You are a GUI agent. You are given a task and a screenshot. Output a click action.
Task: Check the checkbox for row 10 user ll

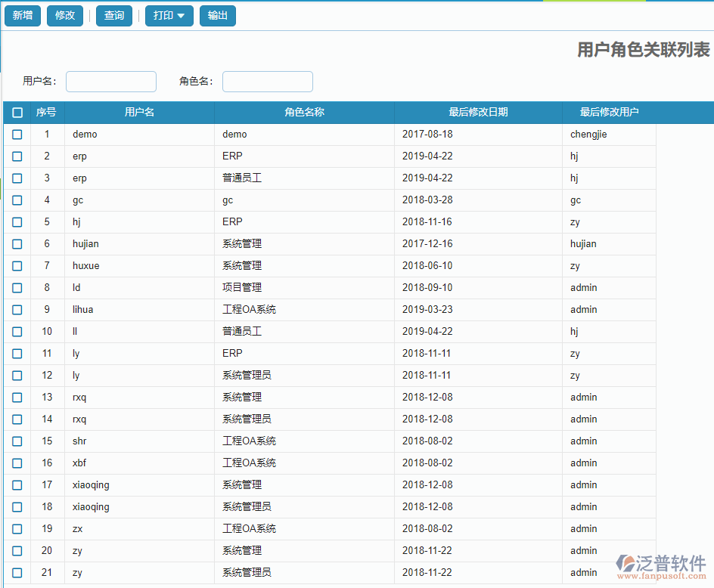click(x=17, y=331)
